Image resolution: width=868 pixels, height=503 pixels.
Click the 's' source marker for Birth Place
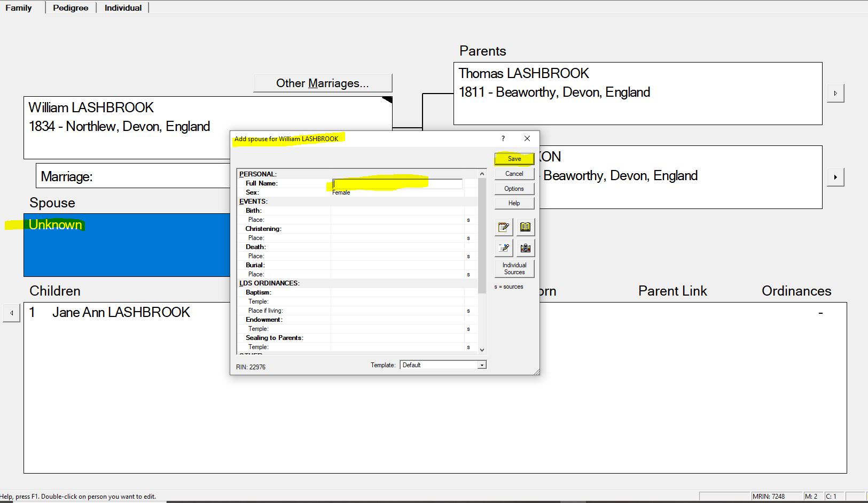click(x=468, y=220)
